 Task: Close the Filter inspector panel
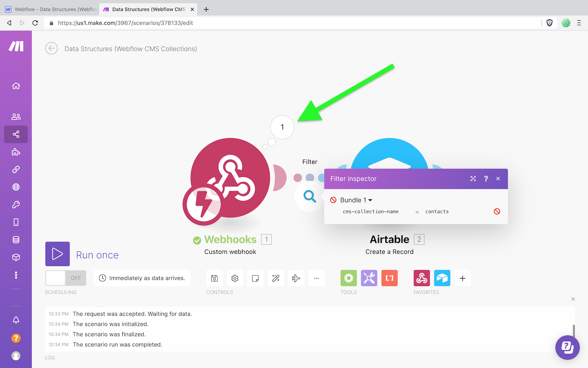coord(498,179)
